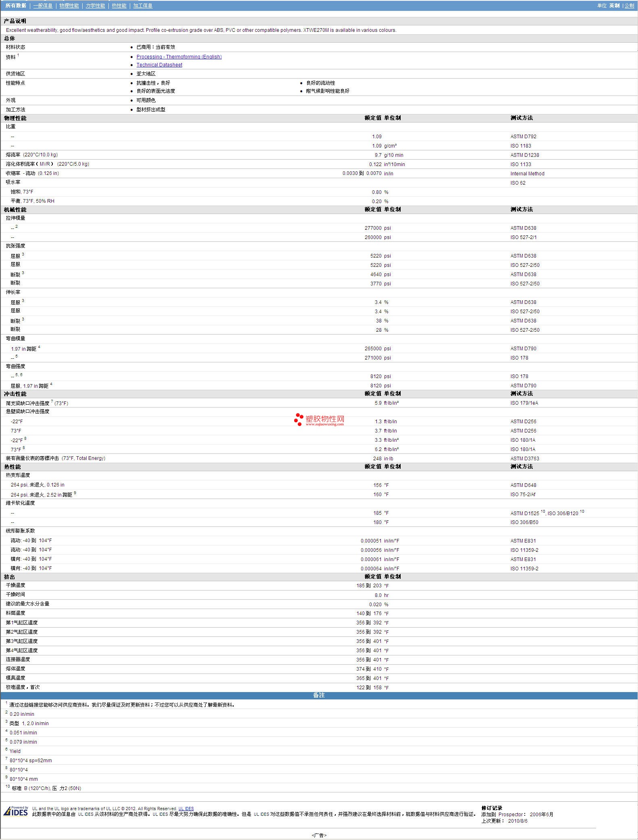The image size is (638, 840).
Task: Click the 挤出 section header
Action: pos(9,577)
